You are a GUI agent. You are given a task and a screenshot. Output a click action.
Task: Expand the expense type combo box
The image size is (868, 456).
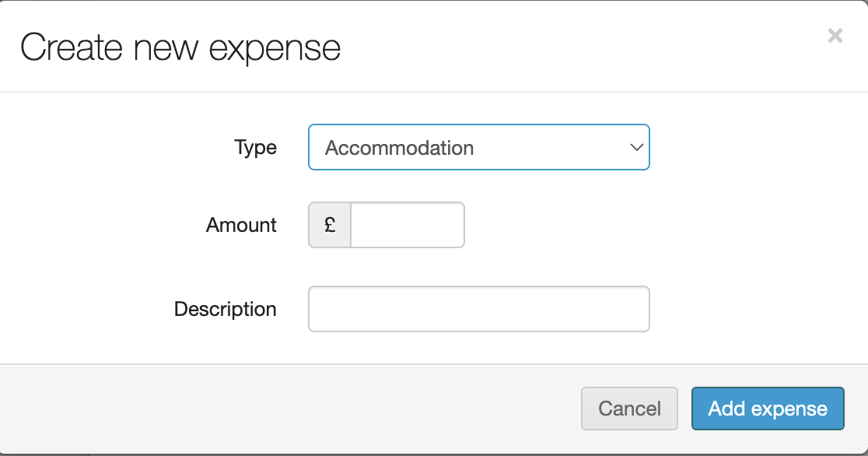[x=478, y=148]
